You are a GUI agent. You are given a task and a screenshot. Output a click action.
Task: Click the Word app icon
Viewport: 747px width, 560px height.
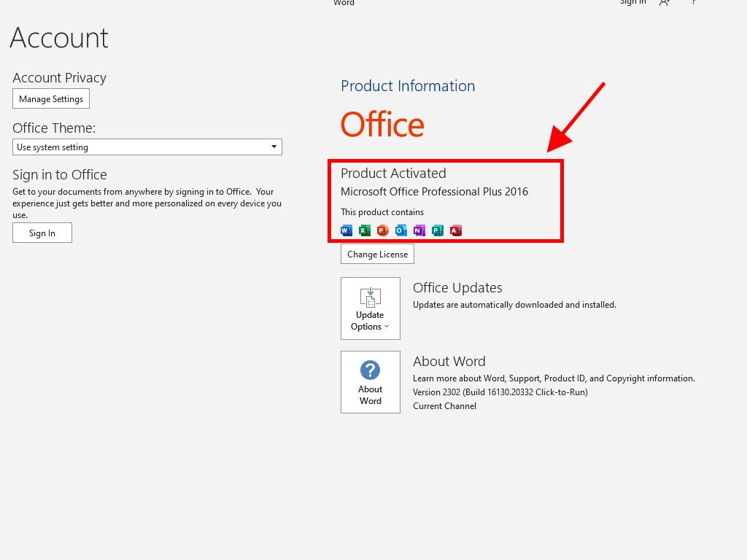[x=347, y=230]
